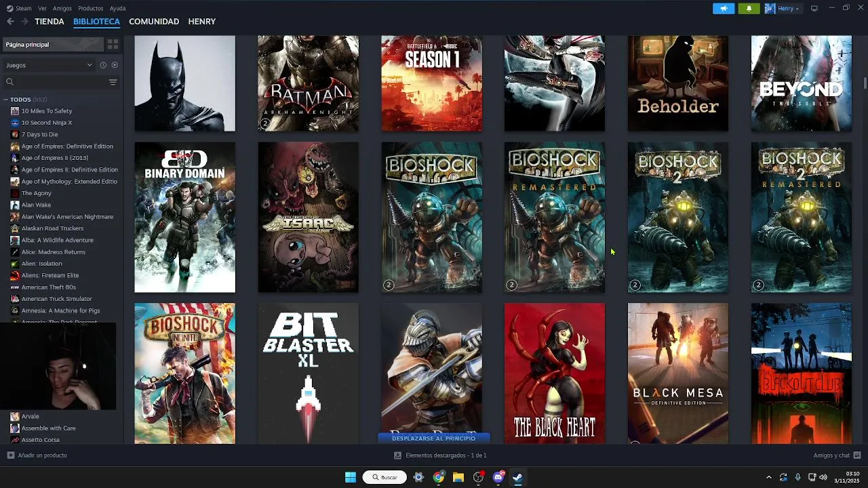Open Amigos y chat
Viewport: 868px width, 488px height.
837,455
